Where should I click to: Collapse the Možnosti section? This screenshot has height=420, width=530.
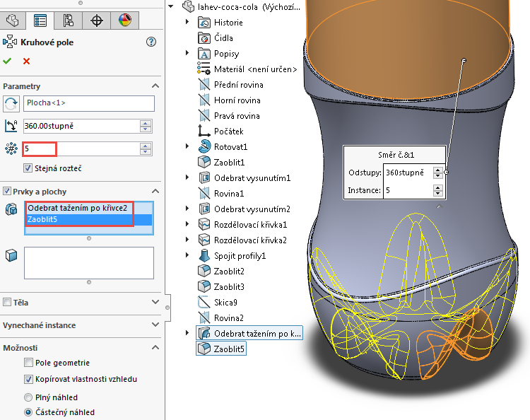(155, 348)
